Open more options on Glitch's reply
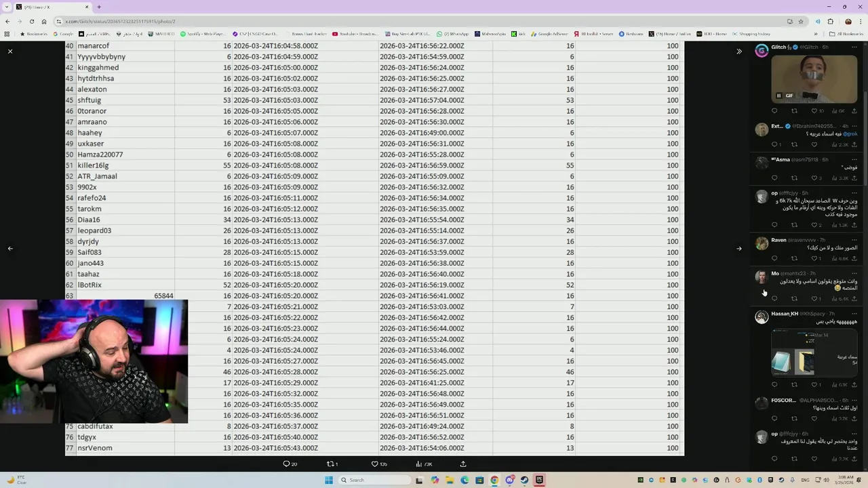Screen dimensions: 868x488 point(854,47)
